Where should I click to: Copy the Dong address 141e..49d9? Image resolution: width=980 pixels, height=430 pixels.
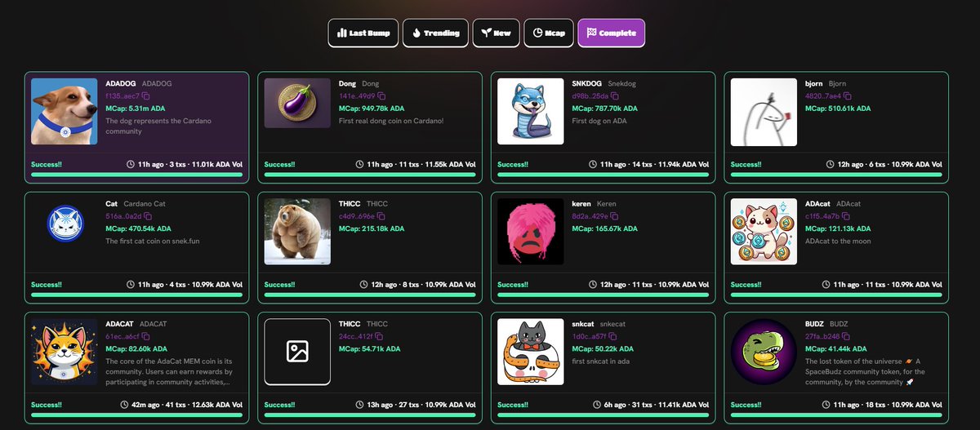pos(381,96)
